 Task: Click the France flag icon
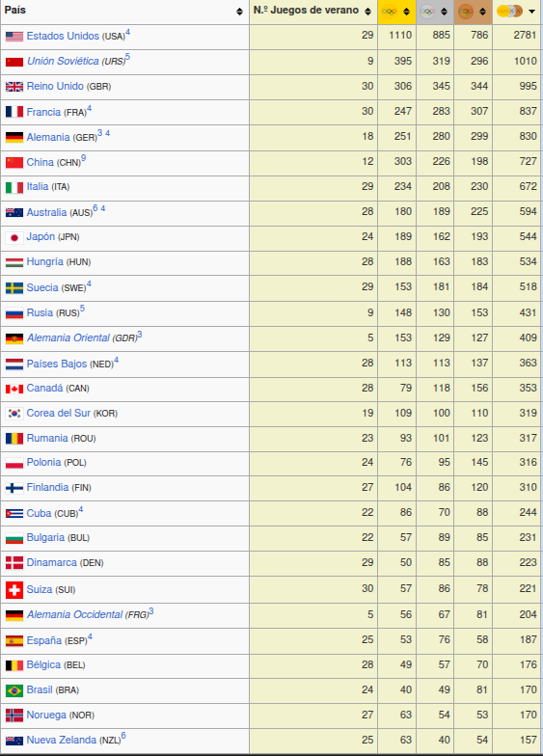point(14,112)
